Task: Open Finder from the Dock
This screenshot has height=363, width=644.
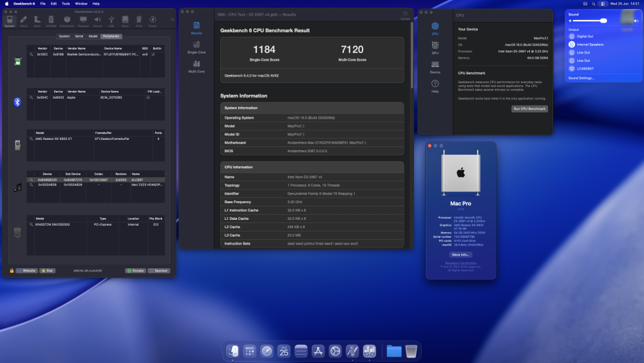Action: tap(233, 351)
